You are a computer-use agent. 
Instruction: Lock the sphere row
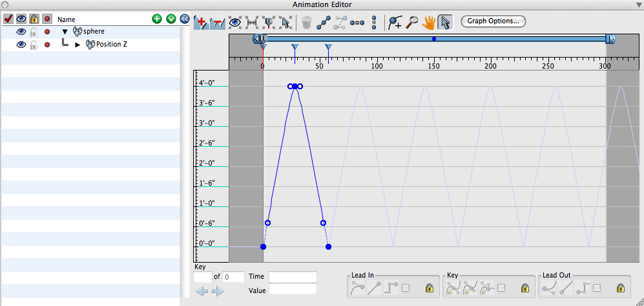tap(34, 32)
